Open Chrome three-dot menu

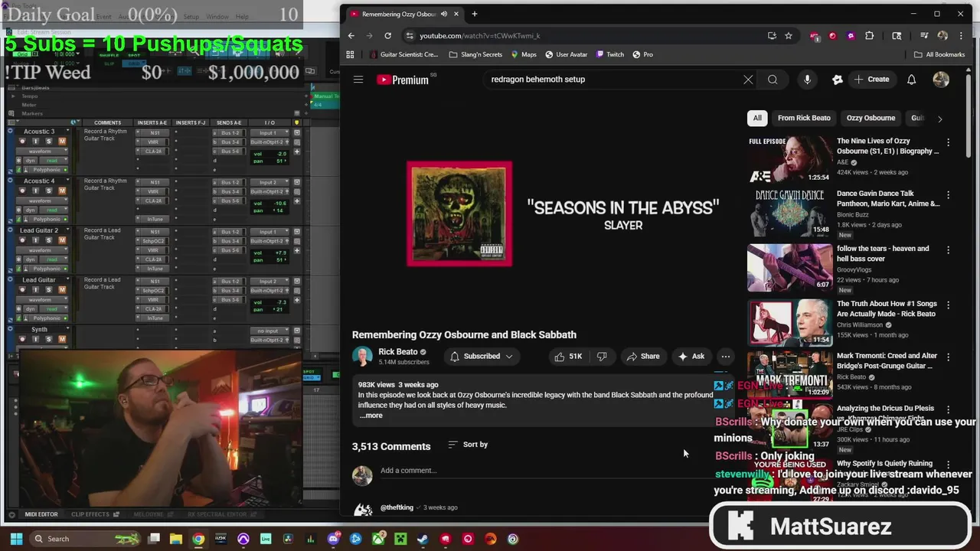961,36
